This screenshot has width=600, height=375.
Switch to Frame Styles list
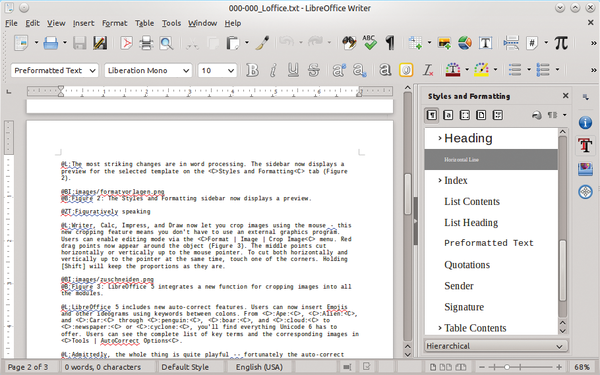tap(465, 115)
